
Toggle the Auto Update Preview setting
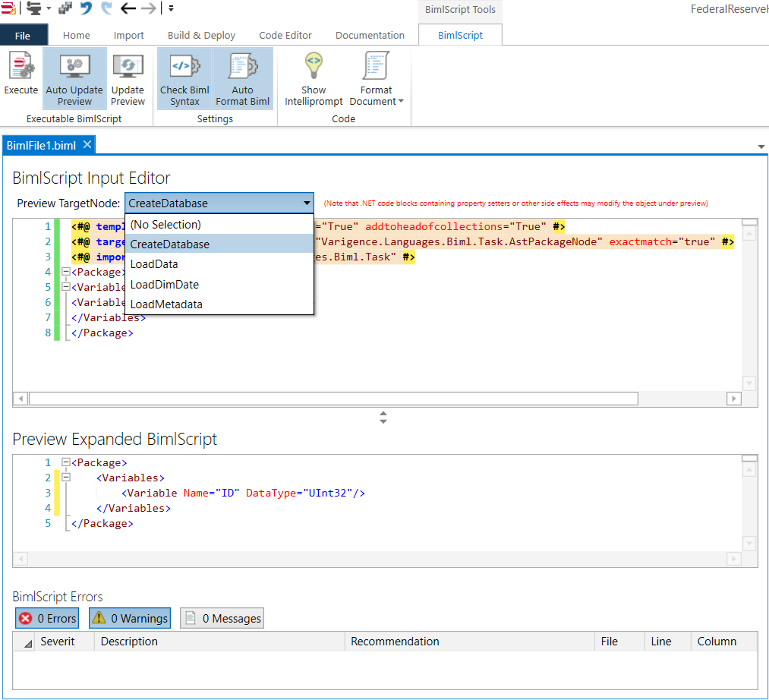74,76
